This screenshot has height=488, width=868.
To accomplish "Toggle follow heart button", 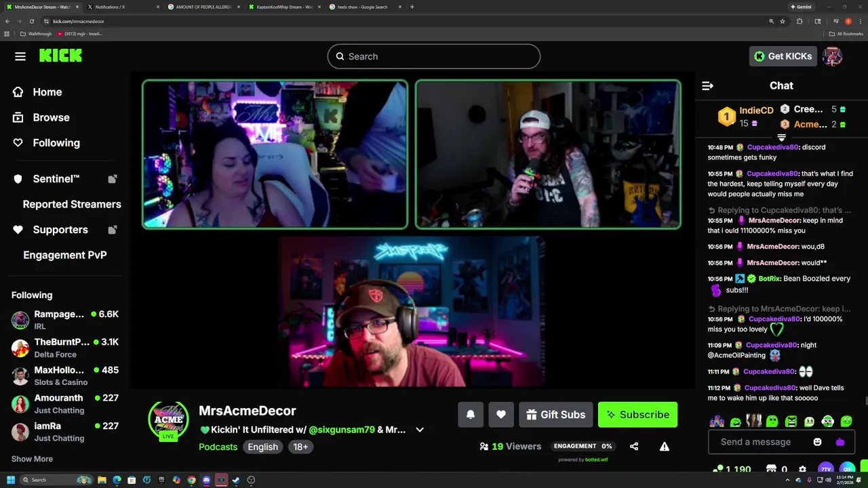I will (x=501, y=415).
